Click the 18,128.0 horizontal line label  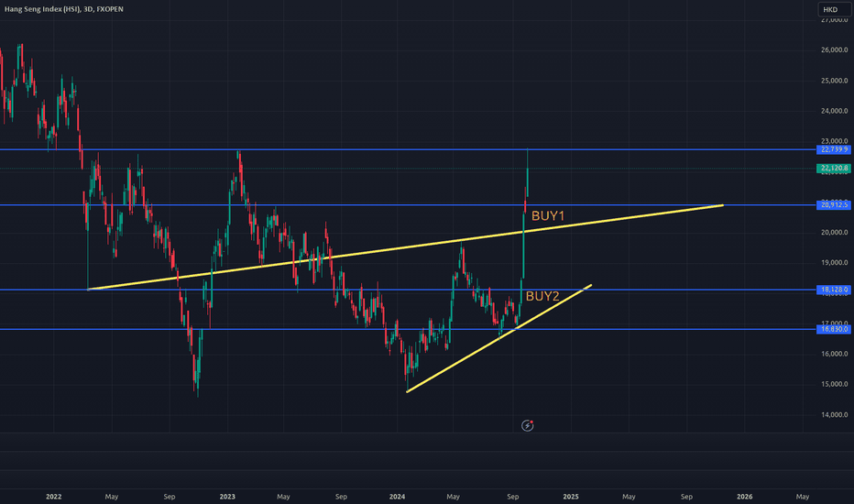point(834,290)
